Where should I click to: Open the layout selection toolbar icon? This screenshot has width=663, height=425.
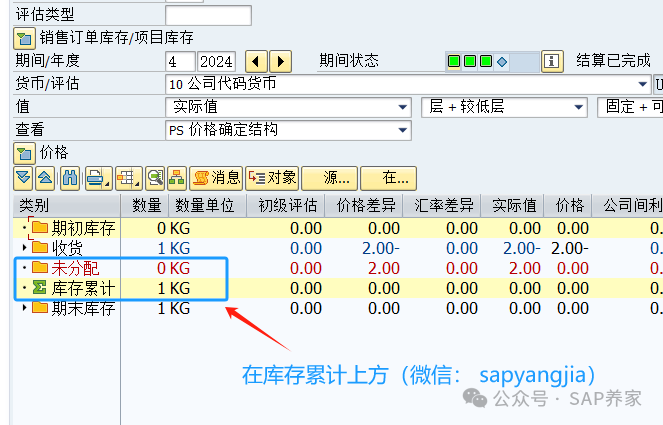click(x=128, y=178)
